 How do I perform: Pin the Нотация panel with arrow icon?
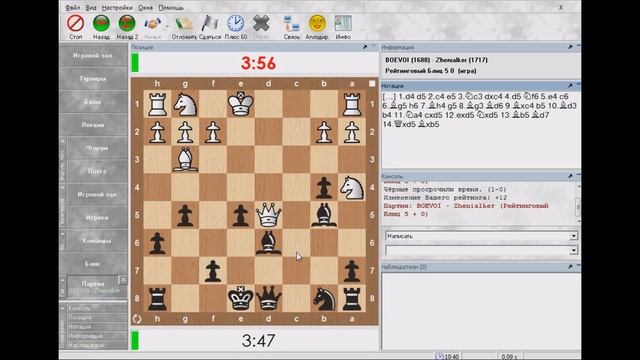click(x=570, y=86)
